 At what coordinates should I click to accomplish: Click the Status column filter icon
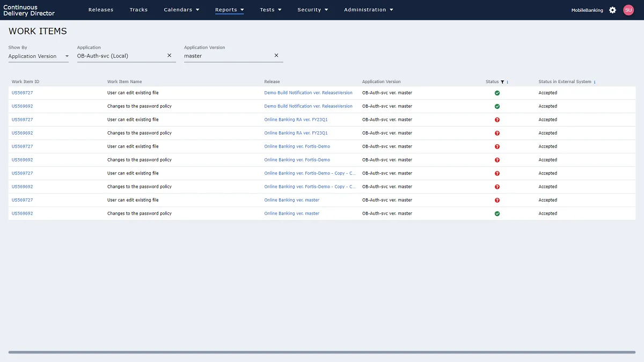(502, 82)
